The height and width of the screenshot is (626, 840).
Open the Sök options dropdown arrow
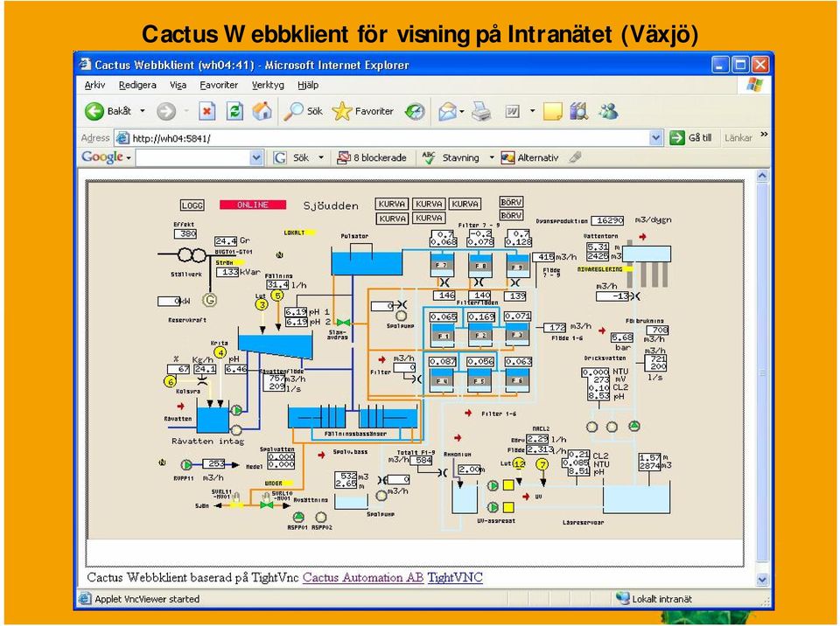click(x=321, y=157)
